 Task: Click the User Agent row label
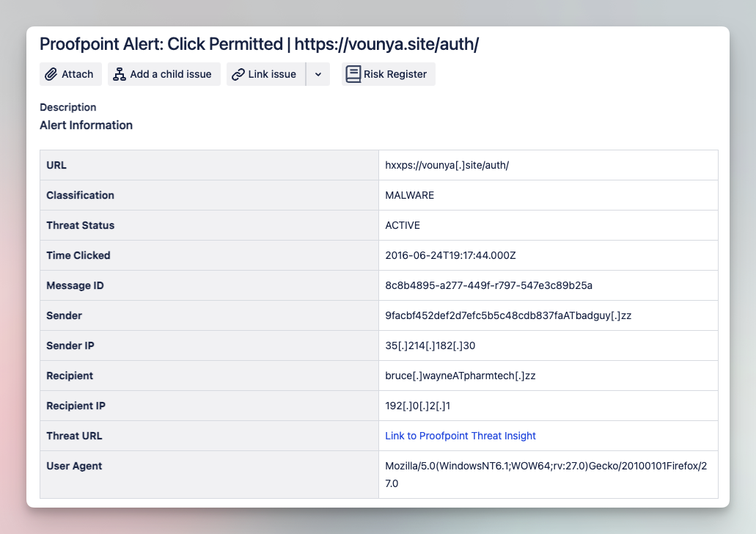(x=74, y=466)
